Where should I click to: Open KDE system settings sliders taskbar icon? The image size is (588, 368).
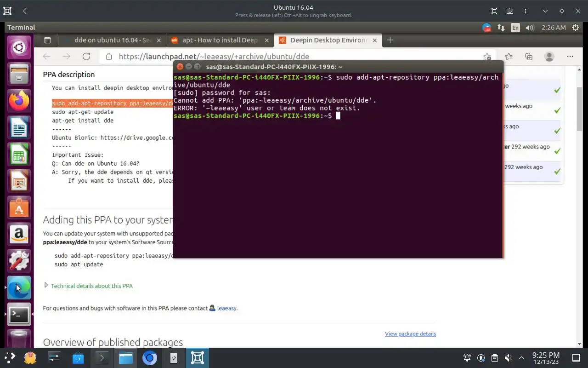click(54, 357)
